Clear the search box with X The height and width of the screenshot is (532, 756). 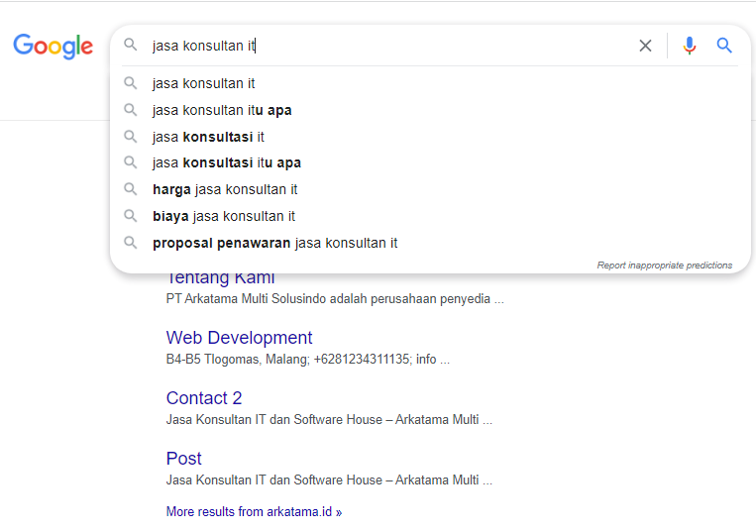tap(645, 46)
